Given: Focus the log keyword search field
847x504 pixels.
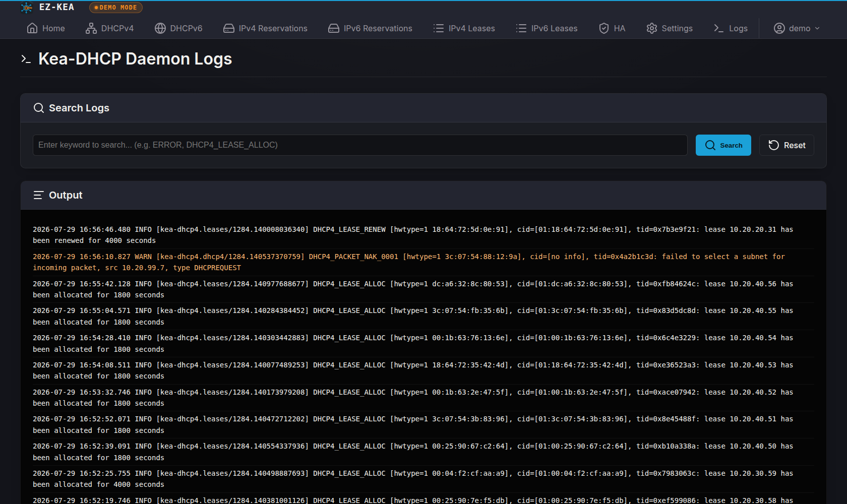Looking at the screenshot, I should point(360,145).
